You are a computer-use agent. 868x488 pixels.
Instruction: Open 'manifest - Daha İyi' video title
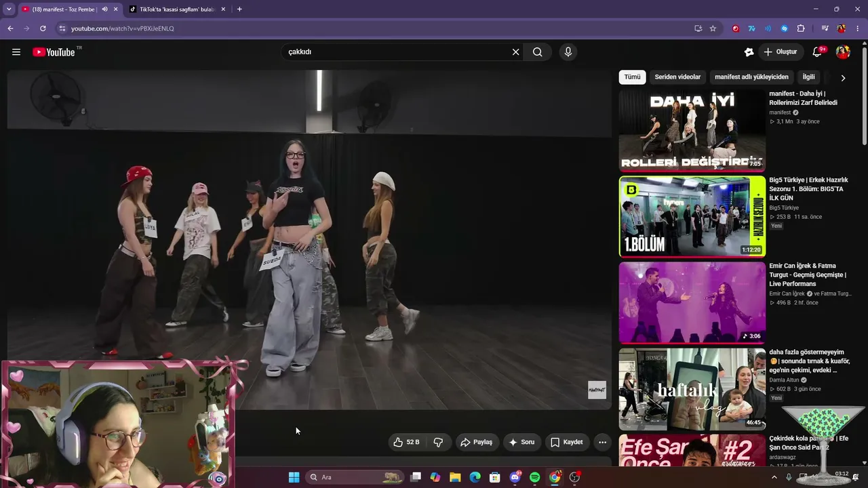[804, 98]
